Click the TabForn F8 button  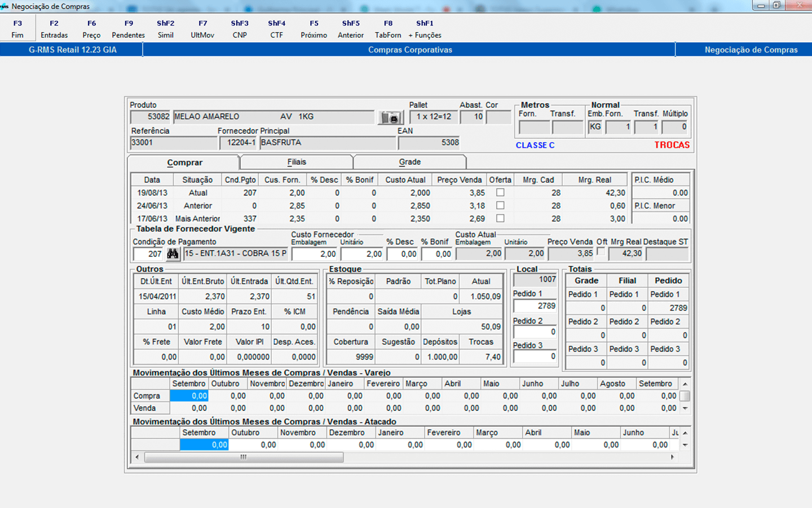pyautogui.click(x=388, y=29)
